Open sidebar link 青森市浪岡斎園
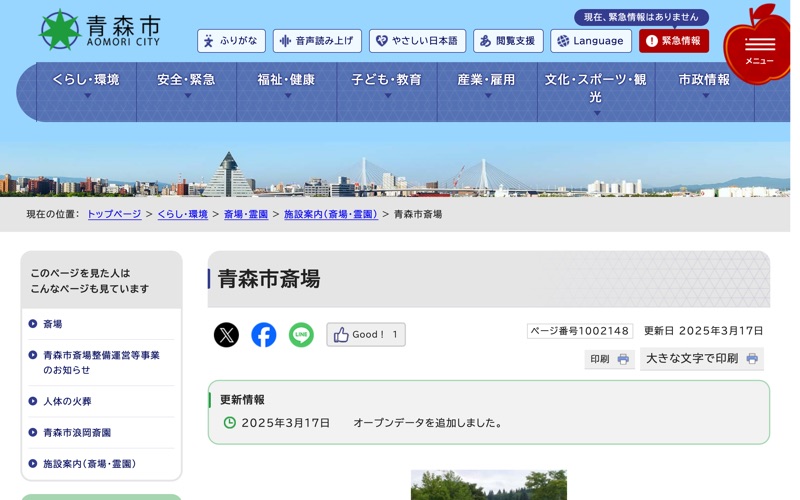 coord(77,433)
